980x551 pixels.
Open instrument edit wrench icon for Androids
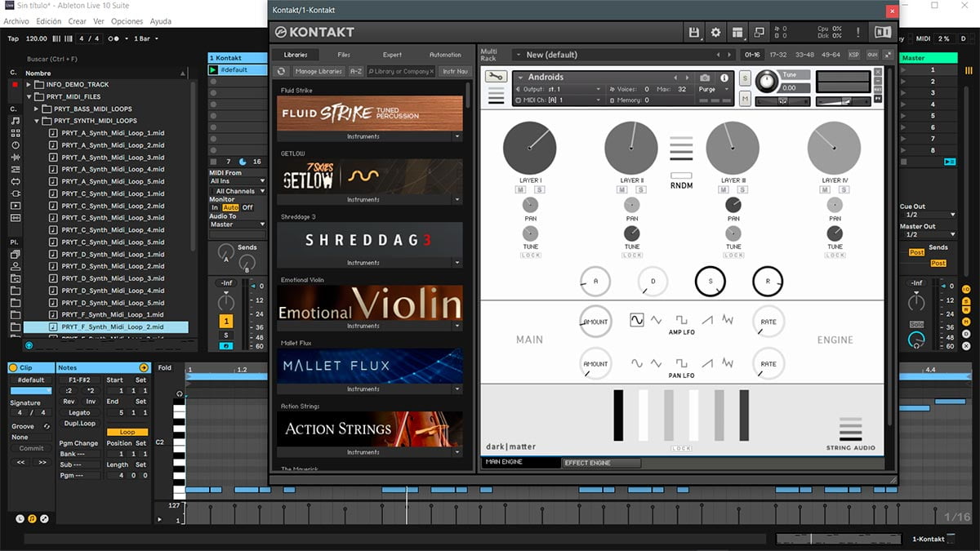pos(496,76)
